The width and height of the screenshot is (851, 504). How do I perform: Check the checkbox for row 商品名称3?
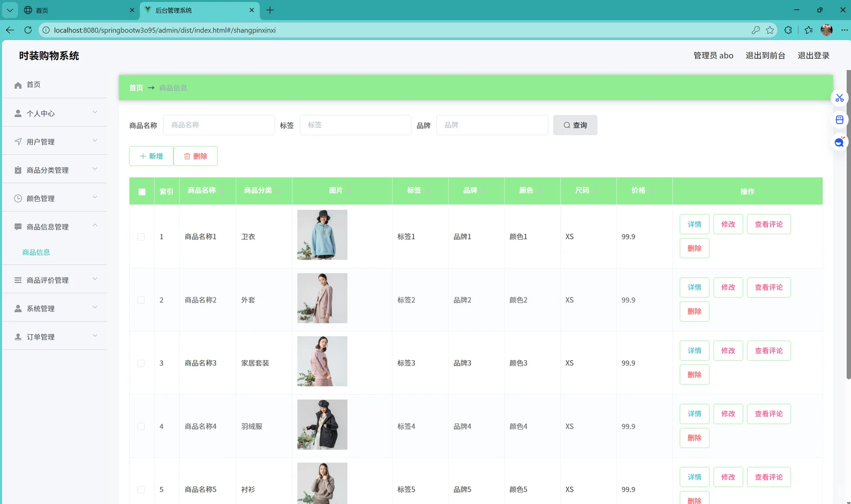coord(141,364)
